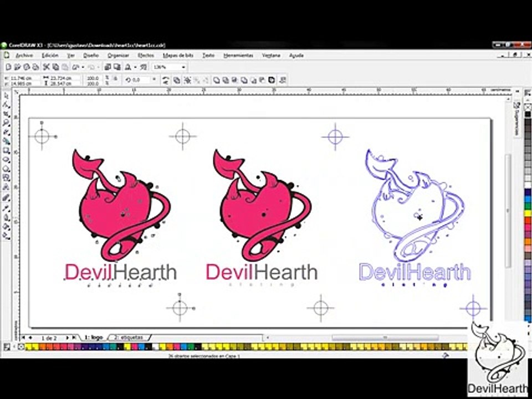Screen dimensions: 532x399
Task: Select the Ellipse tool
Action: 6,160
